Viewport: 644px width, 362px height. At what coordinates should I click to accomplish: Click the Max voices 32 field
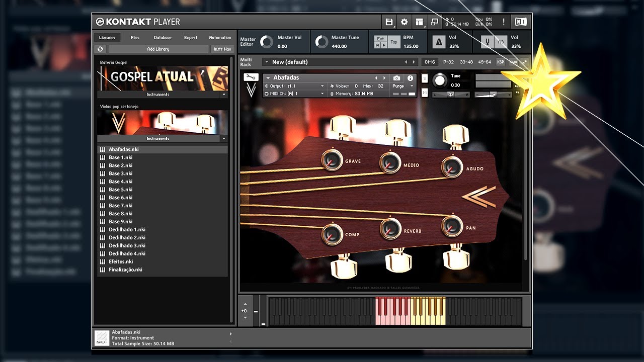[x=381, y=86]
